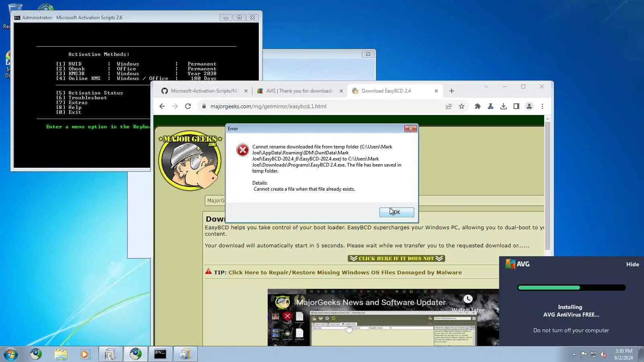Click the '[1] HWID' line in the command window
Image resolution: width=644 pixels, height=362 pixels.
pos(136,64)
